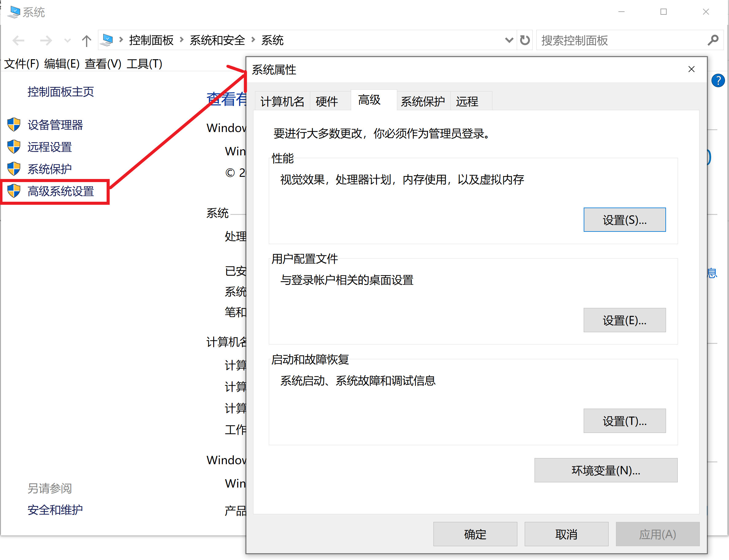Expand the chevron after 控制面板 breadcrumb

point(182,40)
